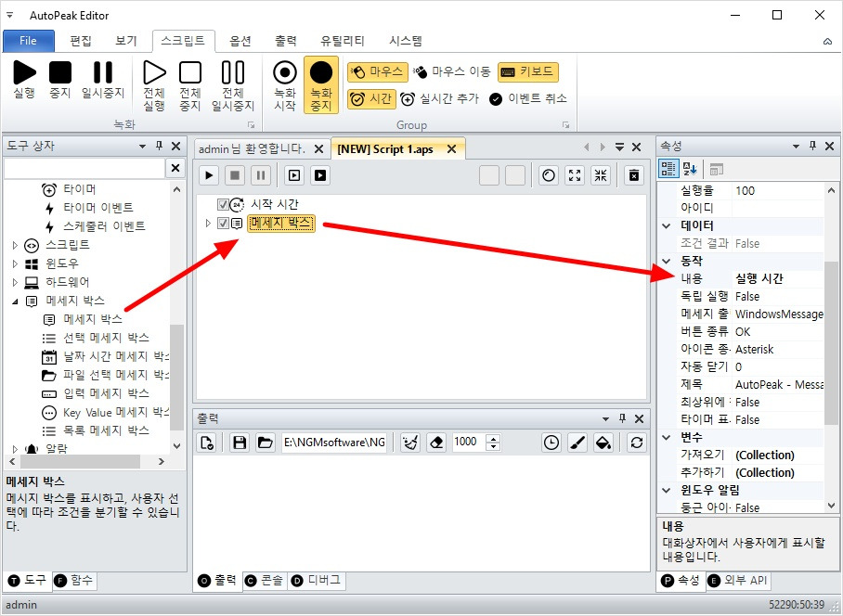
Task: Collapse the 메세지 박스 tree category
Action: pyautogui.click(x=15, y=302)
